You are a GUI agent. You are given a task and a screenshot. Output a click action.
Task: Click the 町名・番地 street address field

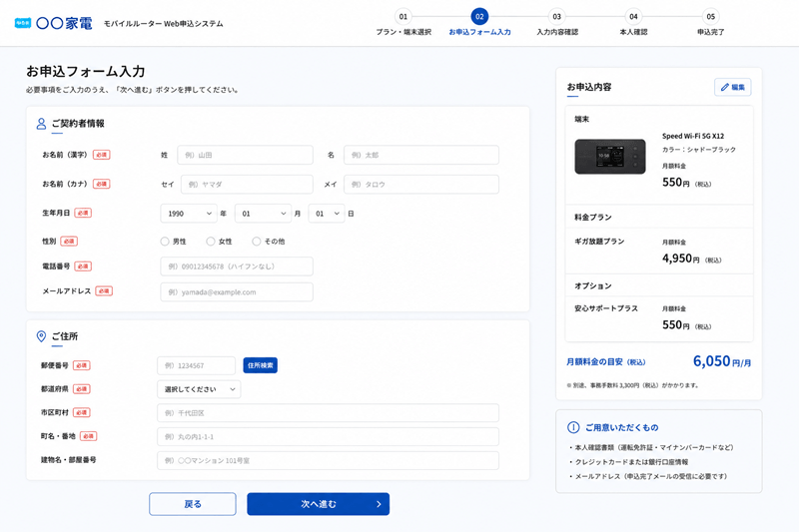coord(328,437)
